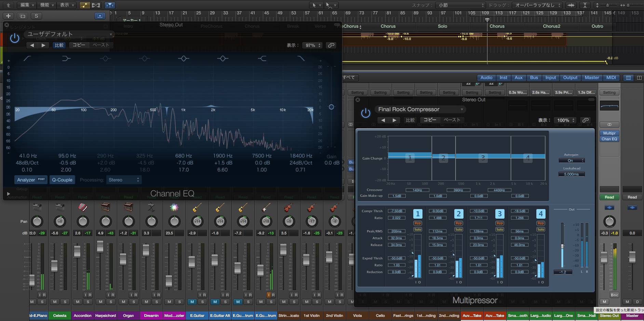Viewport: 644px width, 321px height.
Task: Click the Dreamin keyboard stand icon
Action: tap(151, 207)
